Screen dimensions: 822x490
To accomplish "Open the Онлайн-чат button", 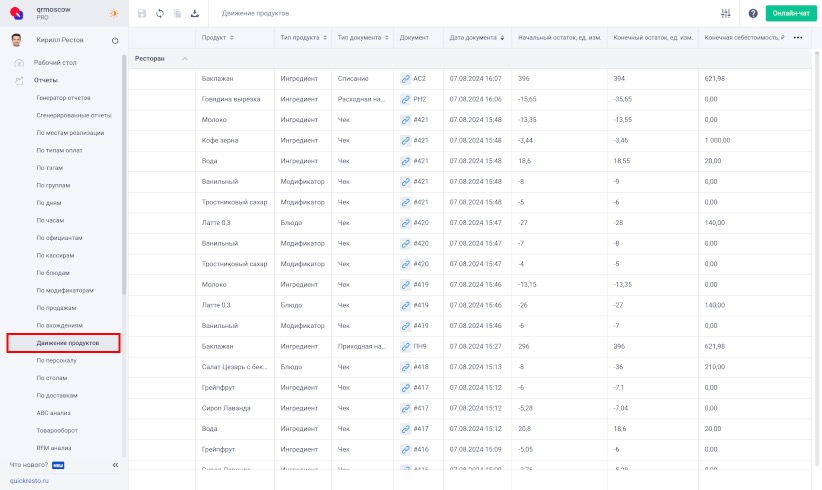I will [x=791, y=14].
